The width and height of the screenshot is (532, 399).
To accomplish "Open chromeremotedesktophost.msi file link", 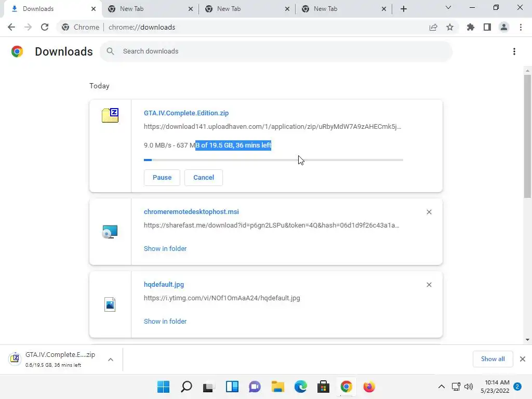I will [191, 212].
